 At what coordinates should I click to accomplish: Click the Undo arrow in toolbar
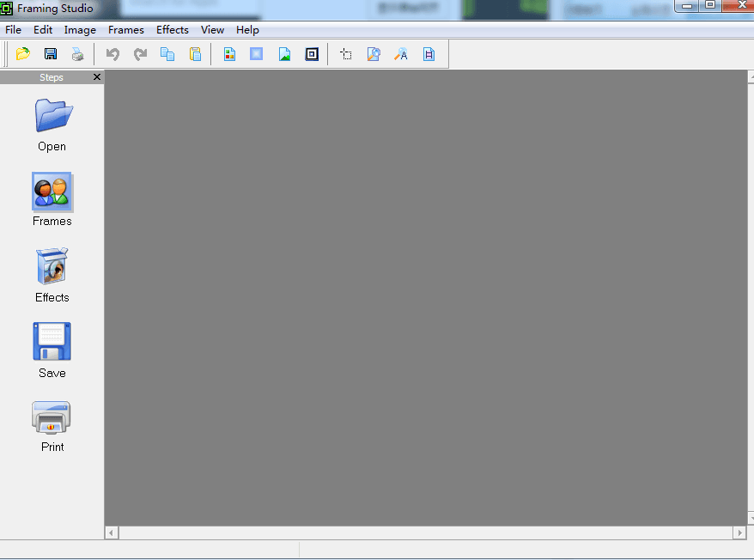pyautogui.click(x=112, y=54)
